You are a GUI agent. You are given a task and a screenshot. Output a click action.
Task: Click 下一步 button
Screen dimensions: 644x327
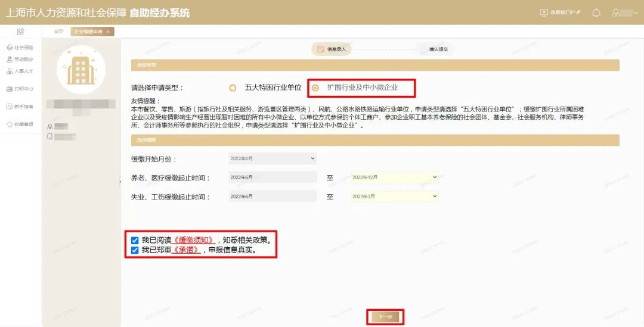tap(385, 317)
